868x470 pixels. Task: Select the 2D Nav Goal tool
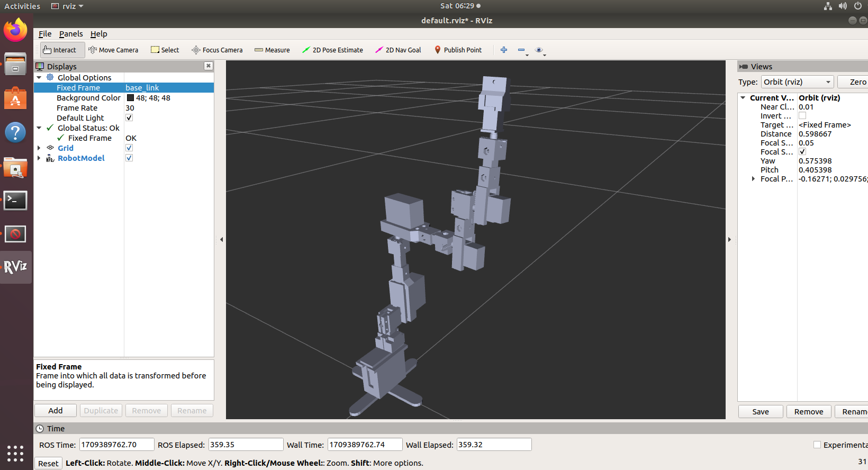[x=398, y=50]
